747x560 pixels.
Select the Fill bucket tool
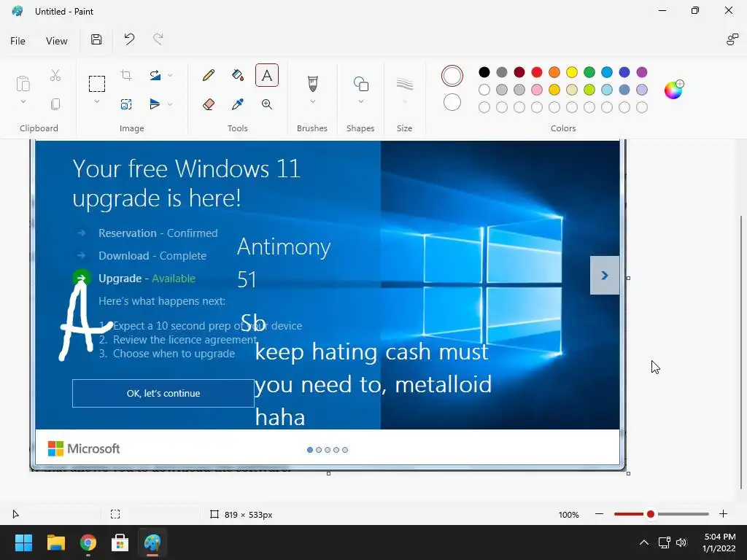(x=238, y=75)
